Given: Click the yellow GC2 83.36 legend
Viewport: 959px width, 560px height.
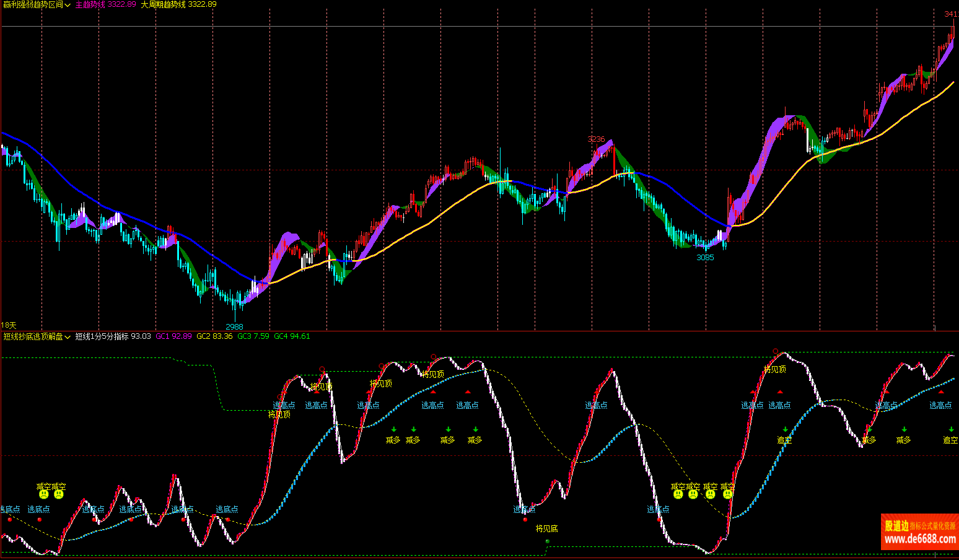Looking at the screenshot, I should click(214, 336).
